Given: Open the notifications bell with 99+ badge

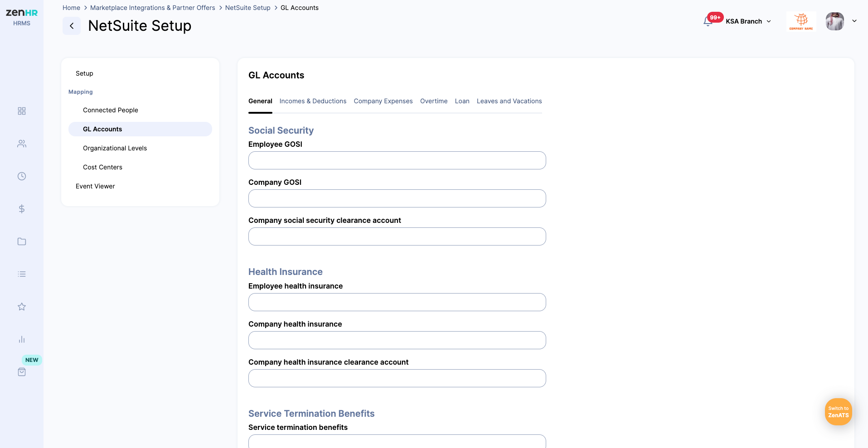Looking at the screenshot, I should click(708, 21).
